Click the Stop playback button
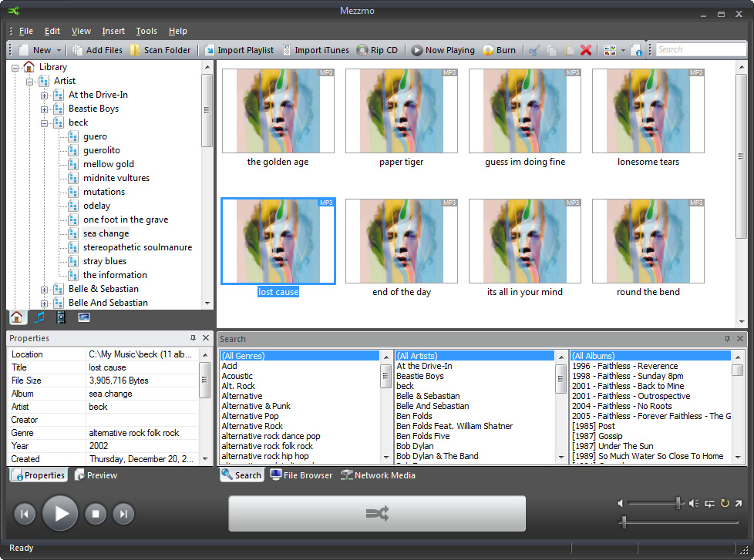The image size is (754, 560). pos(95,514)
